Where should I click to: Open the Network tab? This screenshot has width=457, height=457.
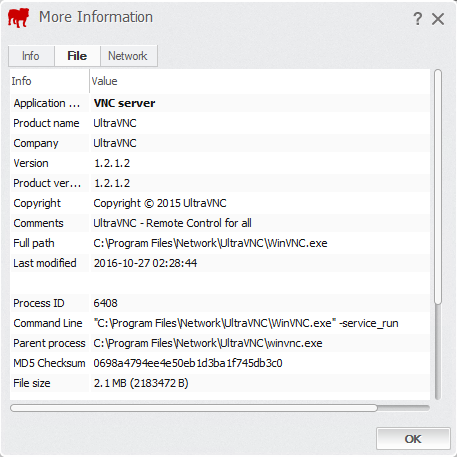coord(128,56)
